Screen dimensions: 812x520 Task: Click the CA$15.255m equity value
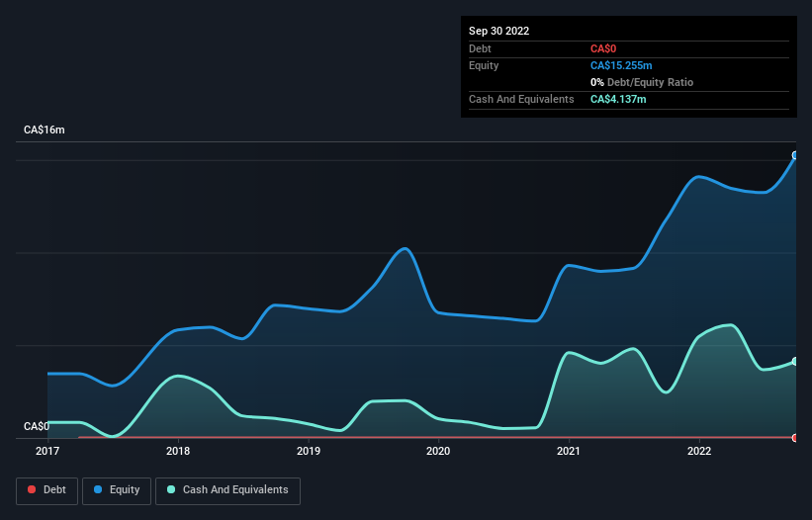tap(621, 65)
